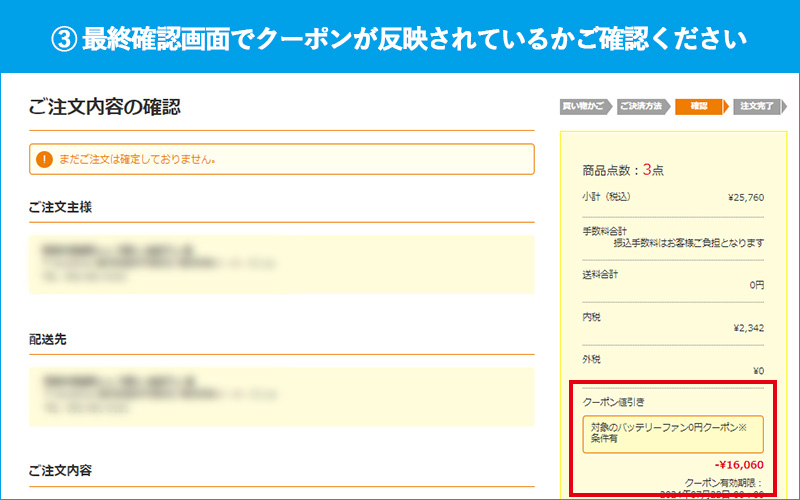Click the 注文完了 step at the end

point(757,106)
